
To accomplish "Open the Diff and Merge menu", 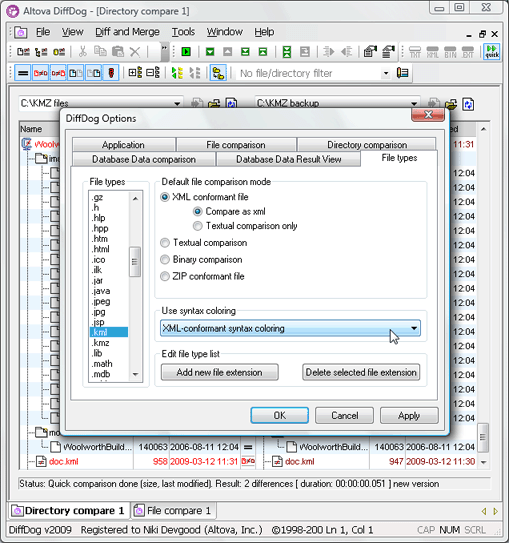I will (x=127, y=32).
